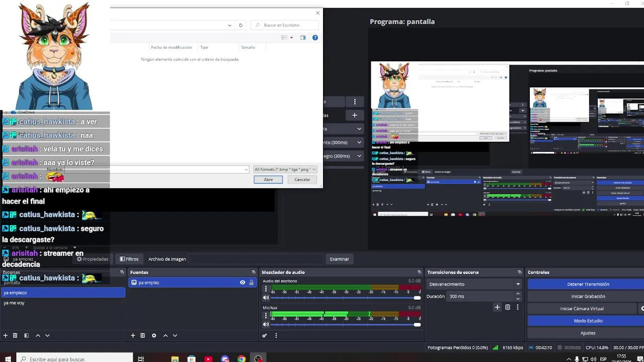Mute Audio del escritorio speaker

coord(266,298)
